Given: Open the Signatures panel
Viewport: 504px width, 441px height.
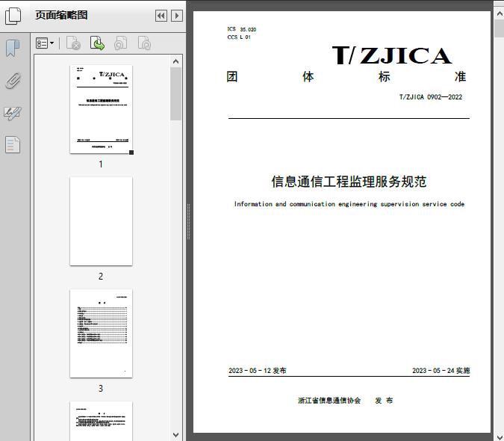Looking at the screenshot, I should pyautogui.click(x=13, y=113).
